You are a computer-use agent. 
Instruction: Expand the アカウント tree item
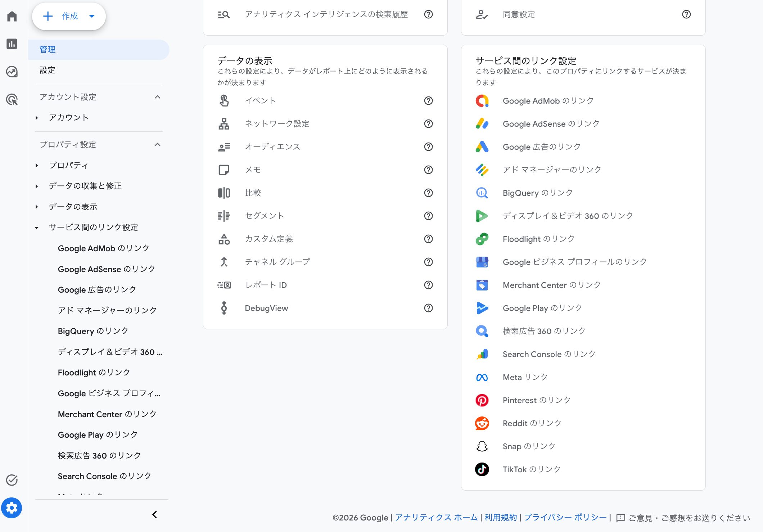tap(37, 118)
